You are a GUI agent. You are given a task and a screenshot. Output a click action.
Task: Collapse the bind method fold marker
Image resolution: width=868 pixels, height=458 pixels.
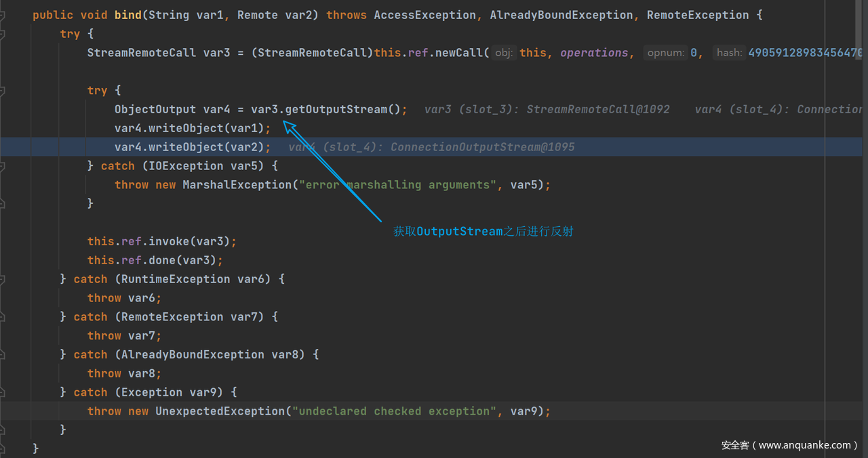3,15
